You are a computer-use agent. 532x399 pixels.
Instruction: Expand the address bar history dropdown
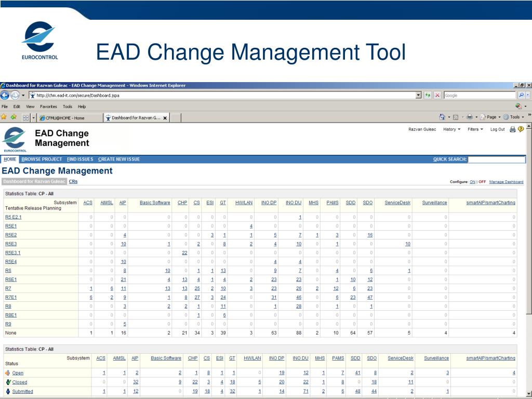coord(418,96)
